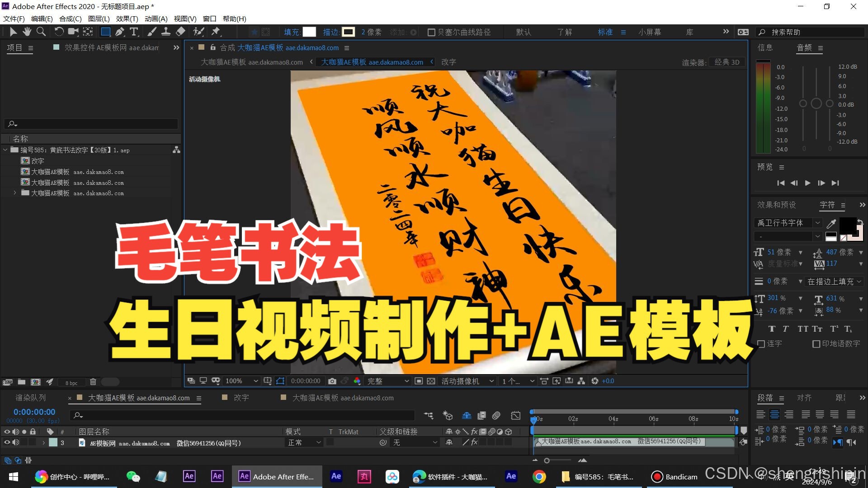
Task: Click the eyedropper in Character panel
Action: click(x=831, y=223)
